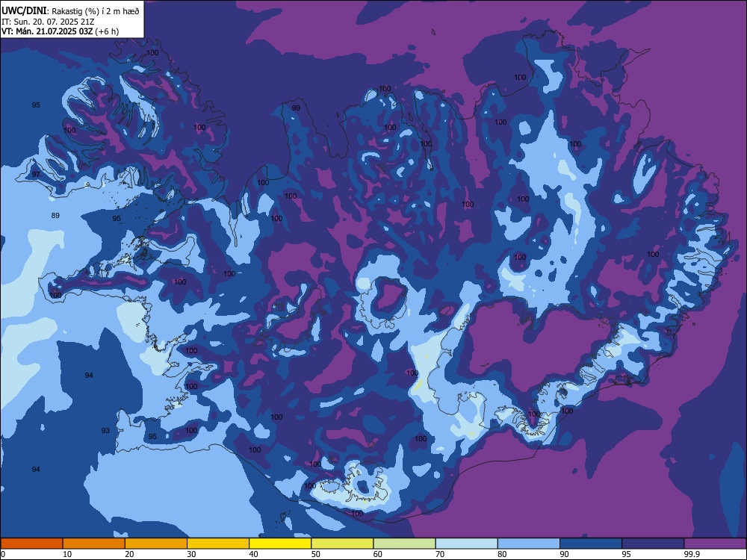Click the navy 95–99.9 legend swatch
The width and height of the screenshot is (747, 560).
653,544
